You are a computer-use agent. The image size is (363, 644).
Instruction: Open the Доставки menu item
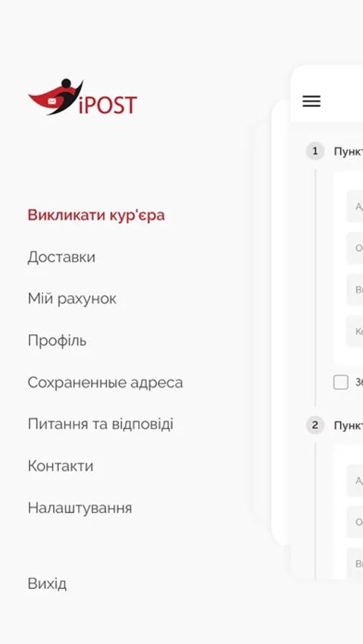[62, 257]
